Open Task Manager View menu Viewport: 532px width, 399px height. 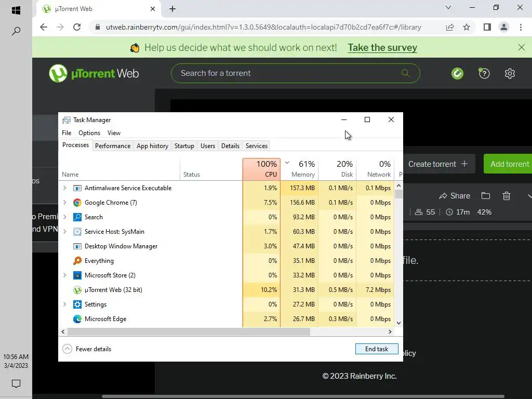pyautogui.click(x=114, y=133)
